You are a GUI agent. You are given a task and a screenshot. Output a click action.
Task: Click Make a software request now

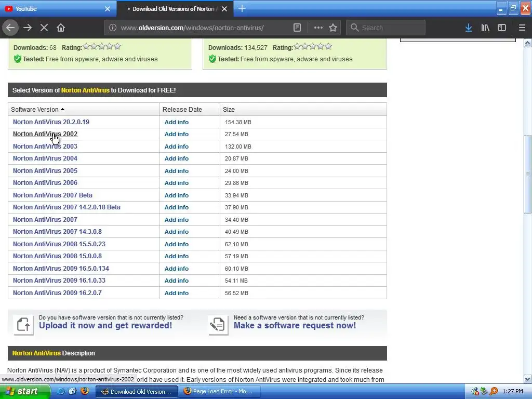coord(295,326)
